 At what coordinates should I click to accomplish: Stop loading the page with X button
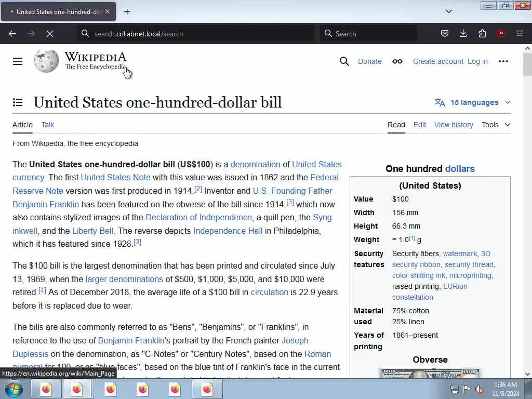[49, 34]
